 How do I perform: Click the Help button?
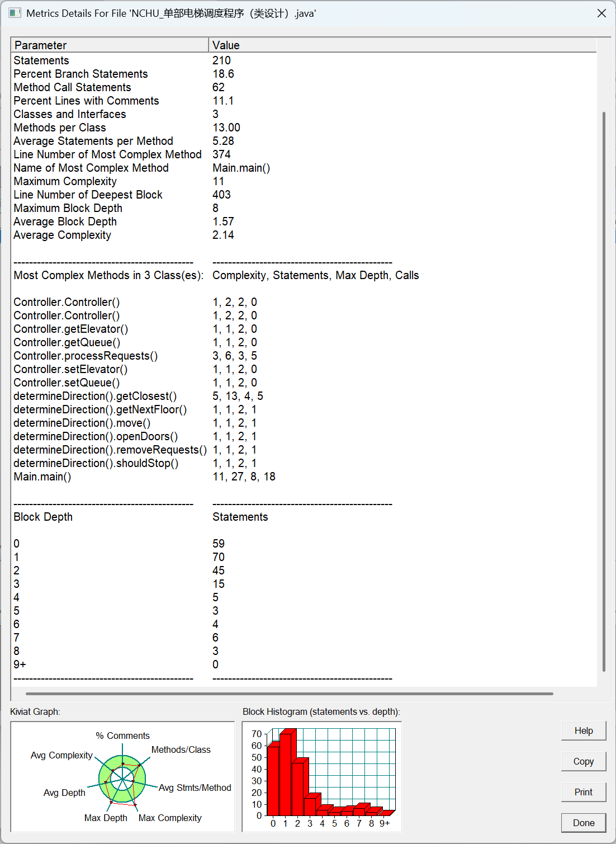(584, 730)
